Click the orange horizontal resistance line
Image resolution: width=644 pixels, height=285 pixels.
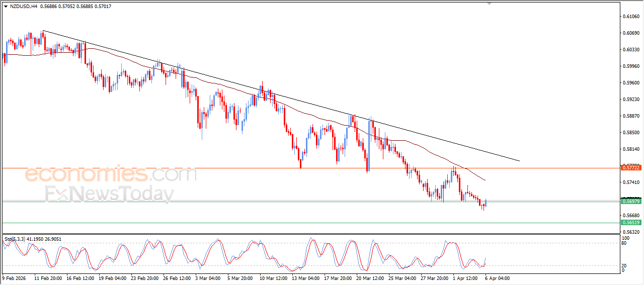click(201, 168)
